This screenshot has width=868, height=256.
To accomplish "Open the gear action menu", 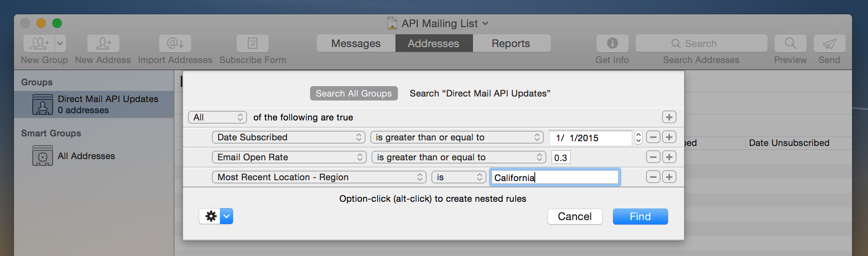I will 216,216.
